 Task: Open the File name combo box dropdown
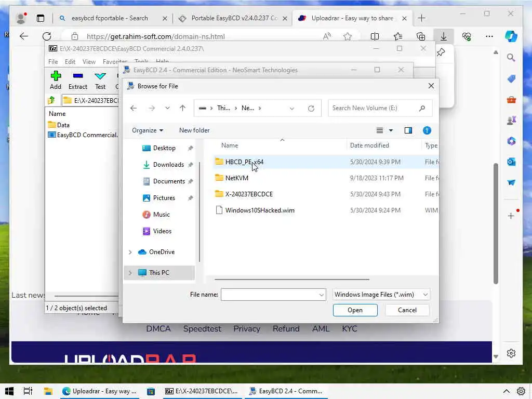click(321, 295)
